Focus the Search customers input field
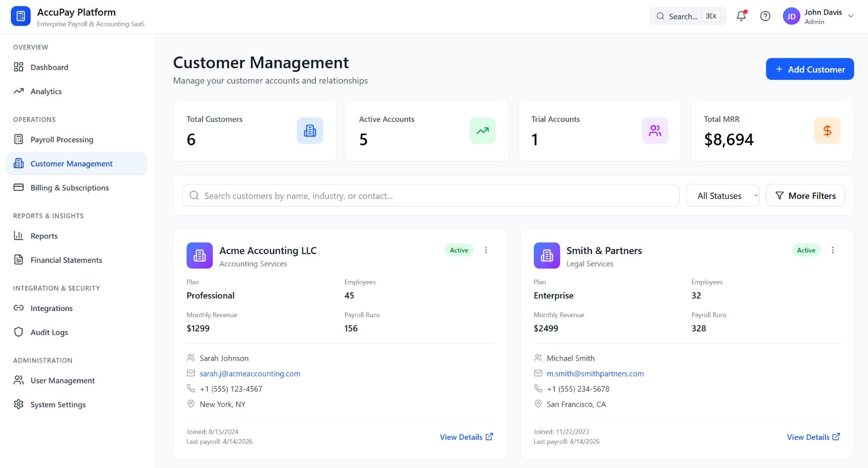 (431, 196)
